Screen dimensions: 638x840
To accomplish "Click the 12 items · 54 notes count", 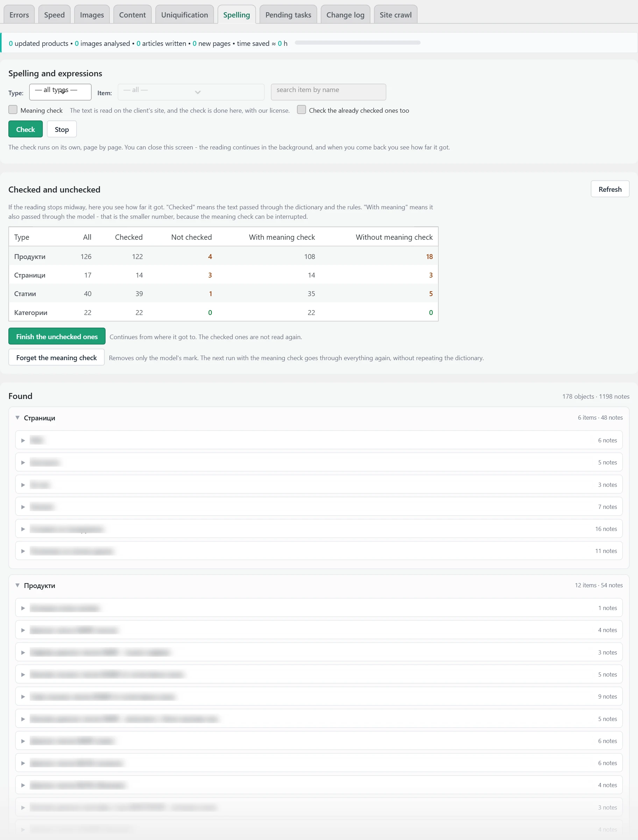I will 598,585.
